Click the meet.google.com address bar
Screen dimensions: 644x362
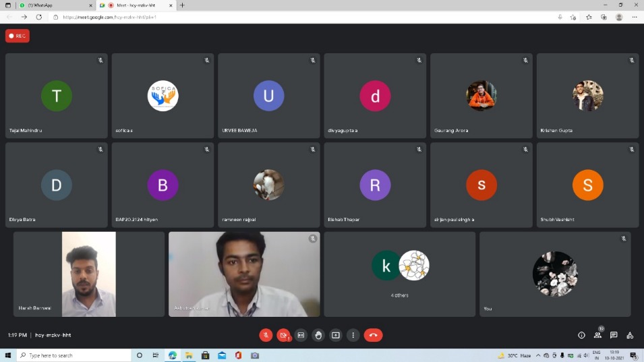click(270, 17)
